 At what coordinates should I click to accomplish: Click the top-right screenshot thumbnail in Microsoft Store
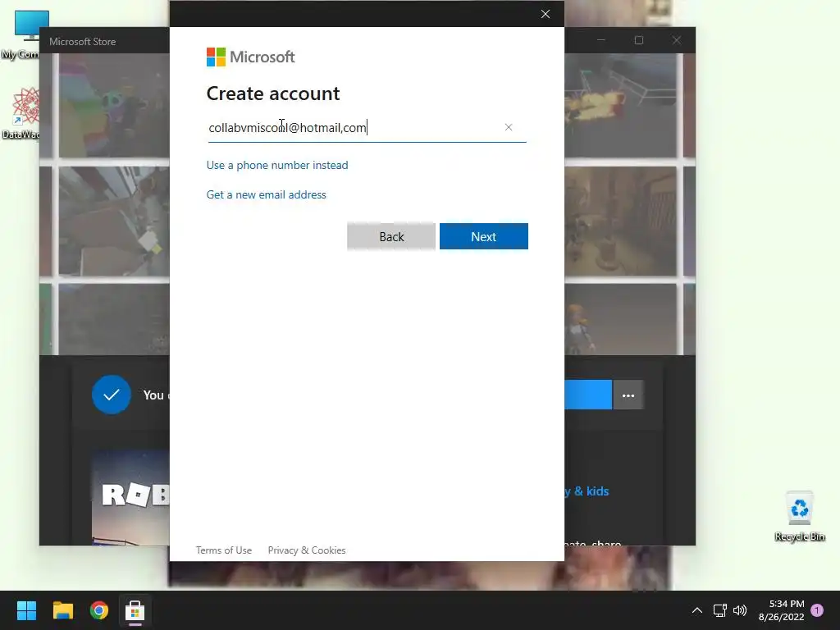[x=620, y=105]
